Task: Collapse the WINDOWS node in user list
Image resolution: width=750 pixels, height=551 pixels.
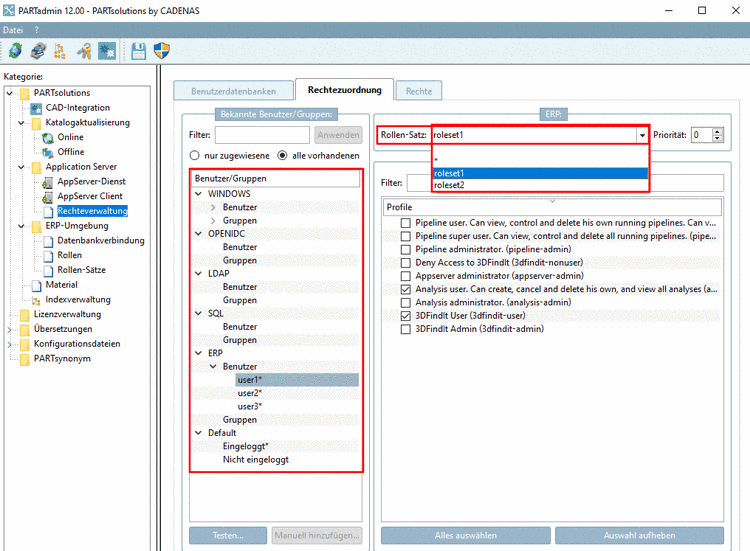Action: 199,194
